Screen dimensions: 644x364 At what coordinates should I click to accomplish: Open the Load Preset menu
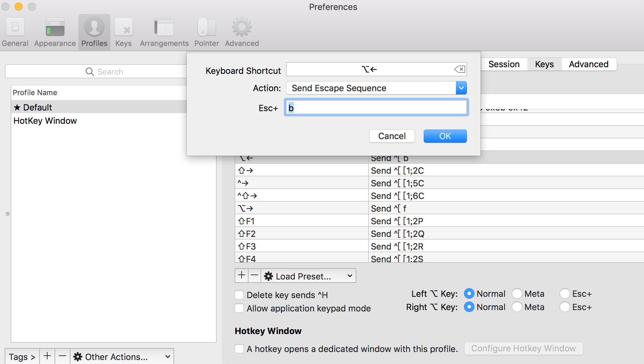pos(308,276)
